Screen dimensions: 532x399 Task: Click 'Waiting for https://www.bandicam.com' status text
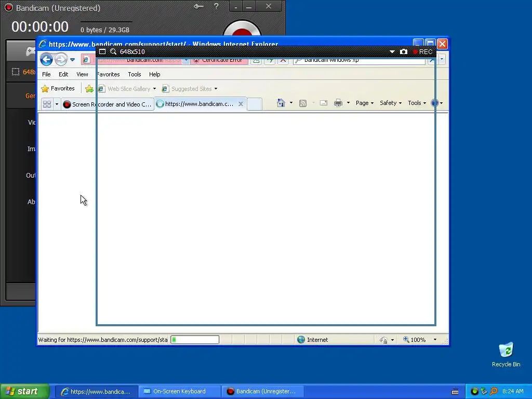103,340
